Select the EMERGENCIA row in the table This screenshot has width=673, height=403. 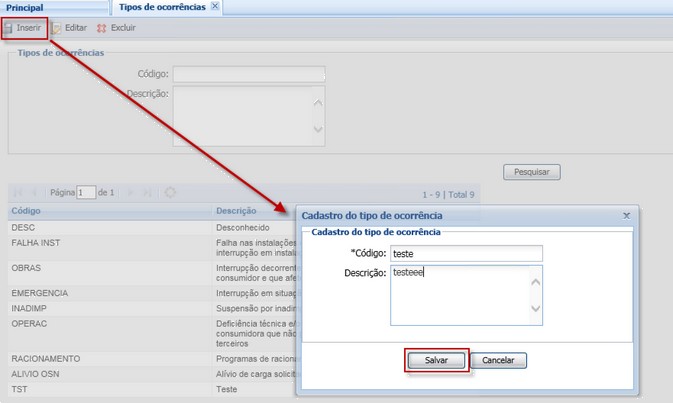click(x=38, y=291)
